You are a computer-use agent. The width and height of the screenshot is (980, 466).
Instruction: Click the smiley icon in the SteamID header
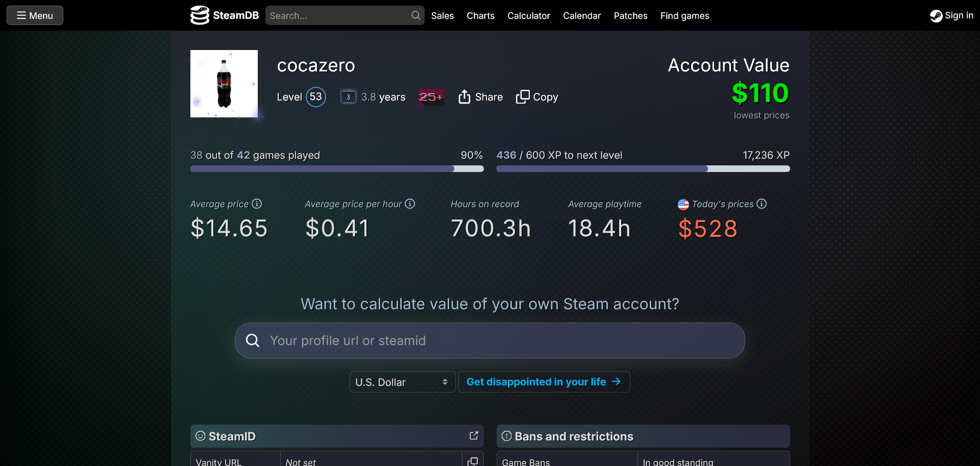pos(201,436)
